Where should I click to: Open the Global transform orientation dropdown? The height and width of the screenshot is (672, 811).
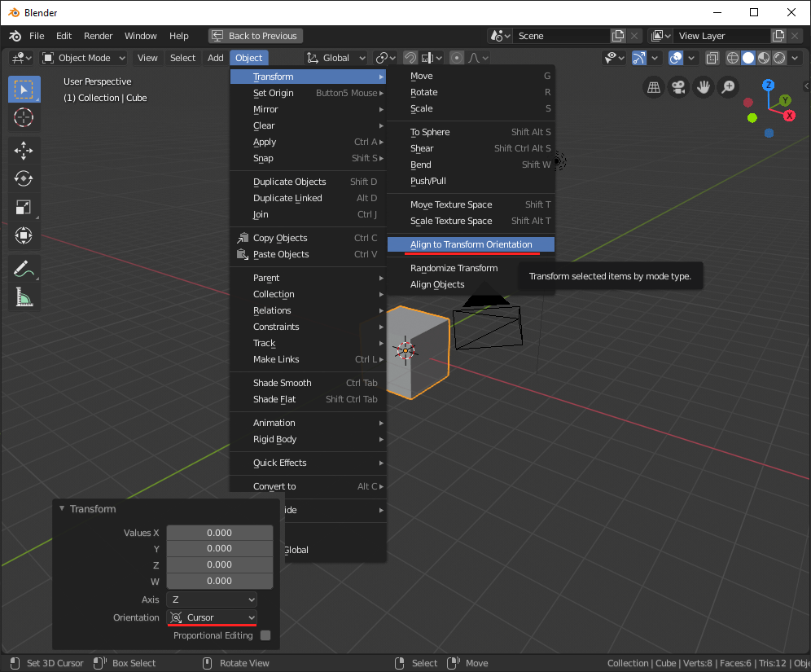coord(335,58)
